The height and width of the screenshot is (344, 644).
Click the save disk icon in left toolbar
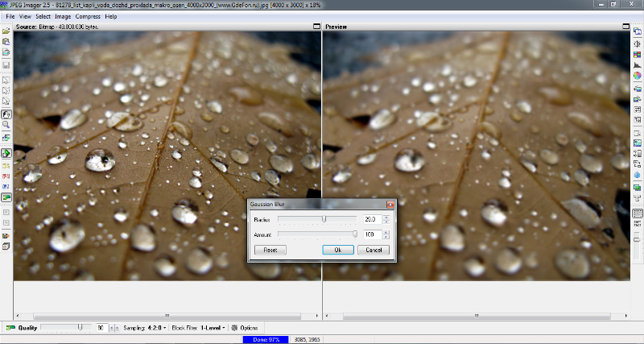(x=6, y=64)
